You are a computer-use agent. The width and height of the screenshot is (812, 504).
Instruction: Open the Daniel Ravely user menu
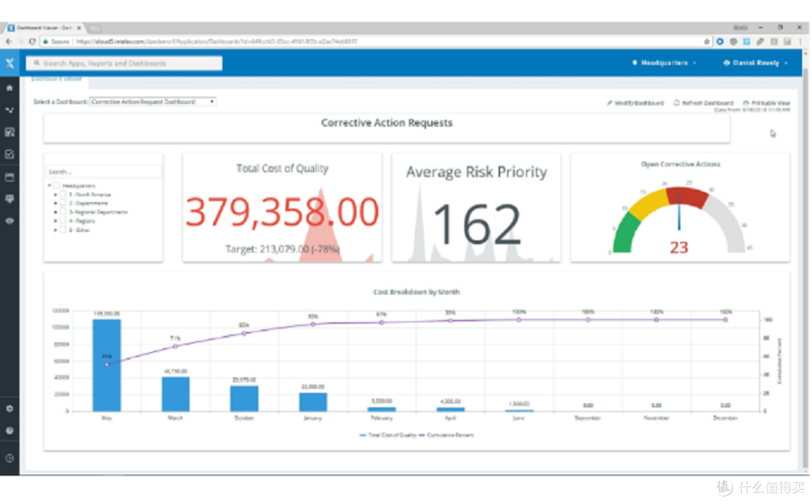(756, 63)
